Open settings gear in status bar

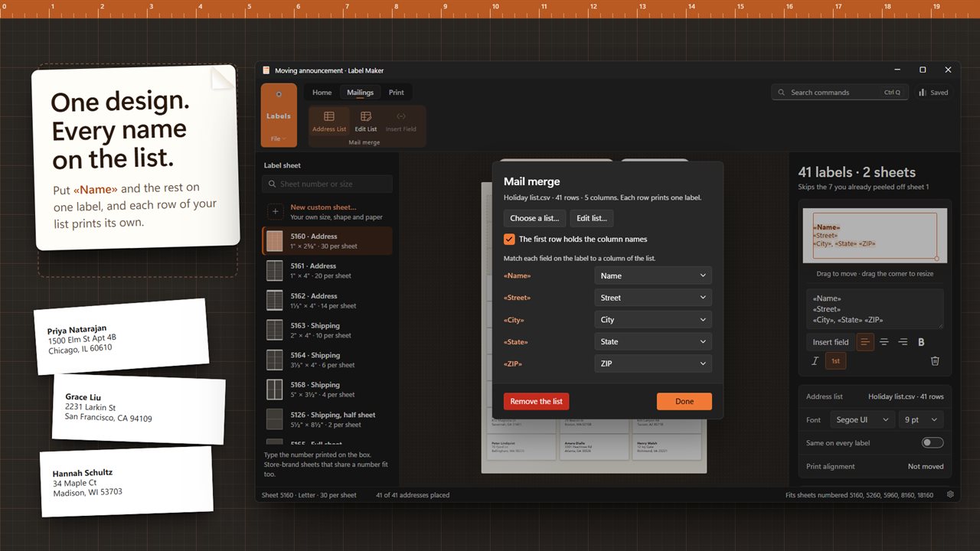(950, 495)
